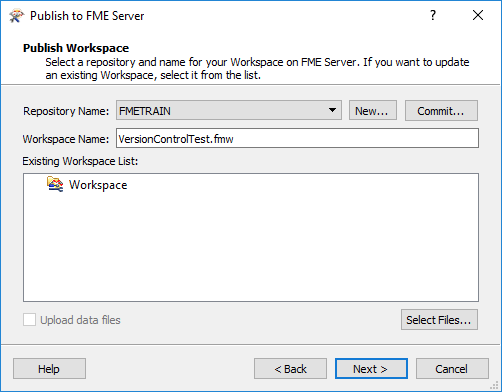Click the Workspace folder icon in list
Viewport: 503px width, 392px height.
coord(55,184)
